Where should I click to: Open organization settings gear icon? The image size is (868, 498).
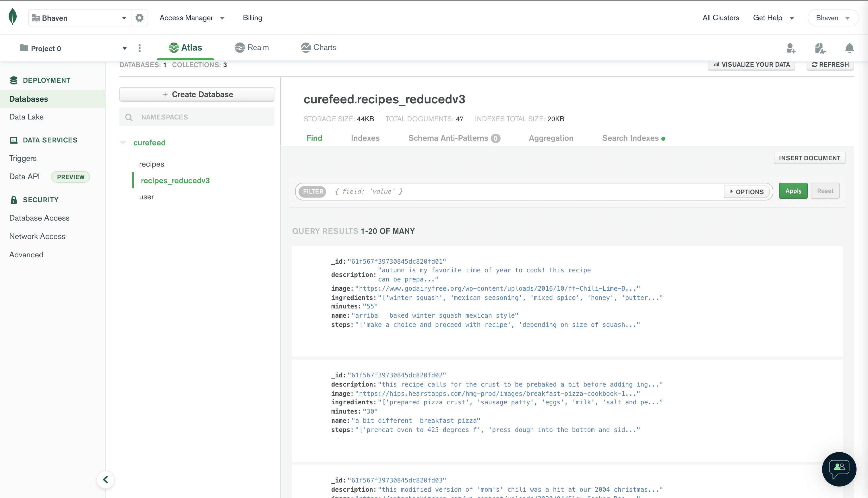coord(139,18)
